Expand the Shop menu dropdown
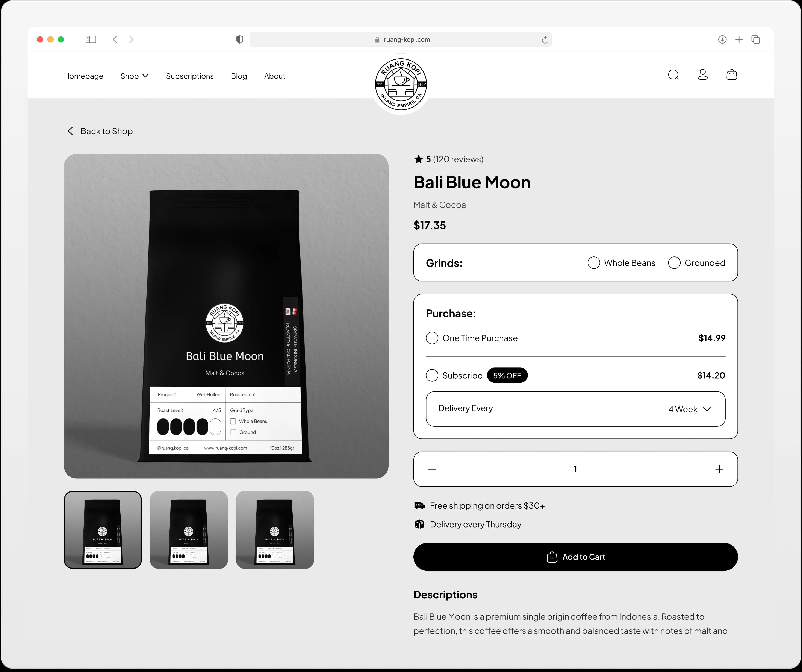Image resolution: width=802 pixels, height=672 pixels. click(134, 76)
